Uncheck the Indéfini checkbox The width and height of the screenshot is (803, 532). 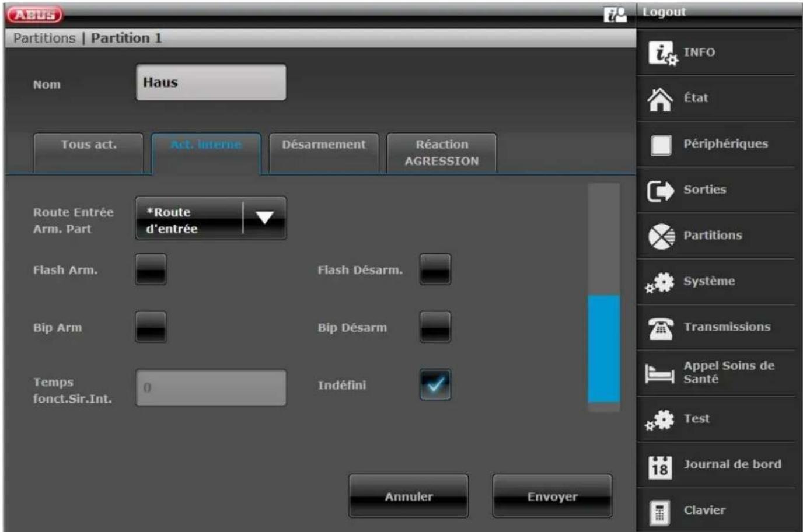[435, 384]
